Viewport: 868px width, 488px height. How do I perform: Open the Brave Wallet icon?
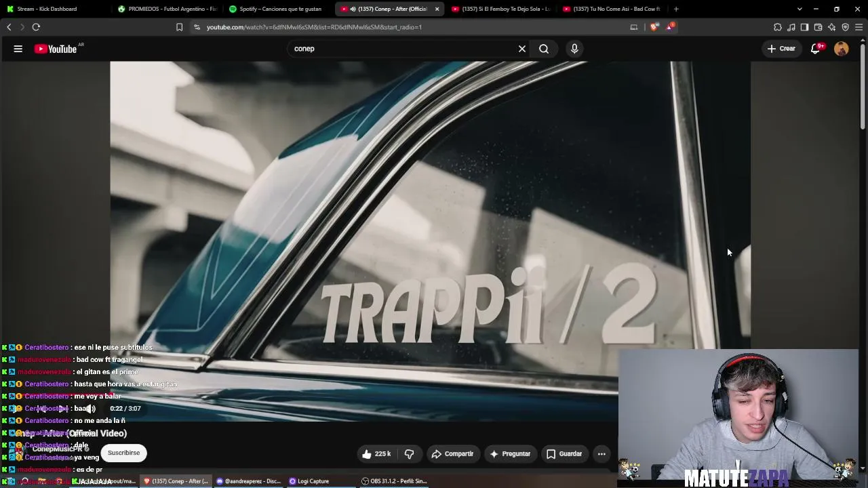(818, 27)
